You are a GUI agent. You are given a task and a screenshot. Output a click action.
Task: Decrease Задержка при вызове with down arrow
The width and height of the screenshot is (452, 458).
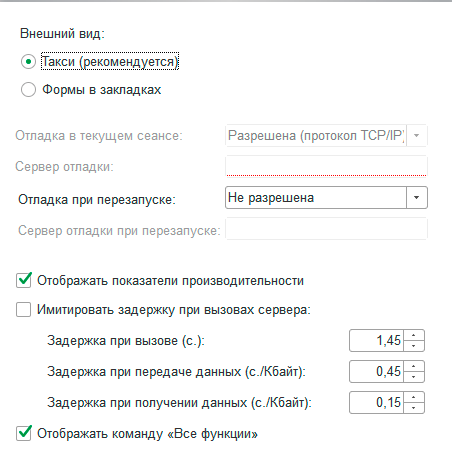[x=414, y=346]
